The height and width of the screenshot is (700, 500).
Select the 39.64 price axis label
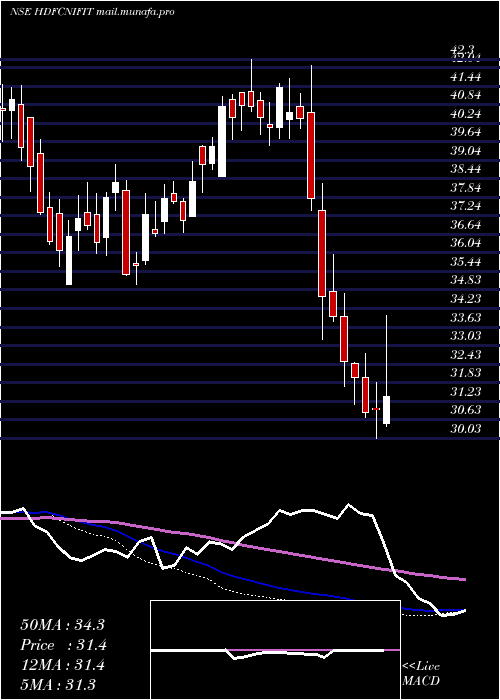coord(465,133)
